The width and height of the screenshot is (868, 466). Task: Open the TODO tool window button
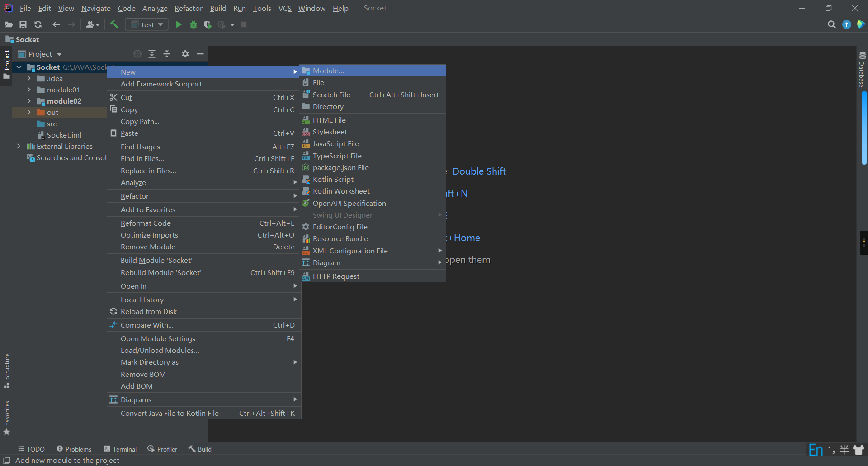coord(31,449)
